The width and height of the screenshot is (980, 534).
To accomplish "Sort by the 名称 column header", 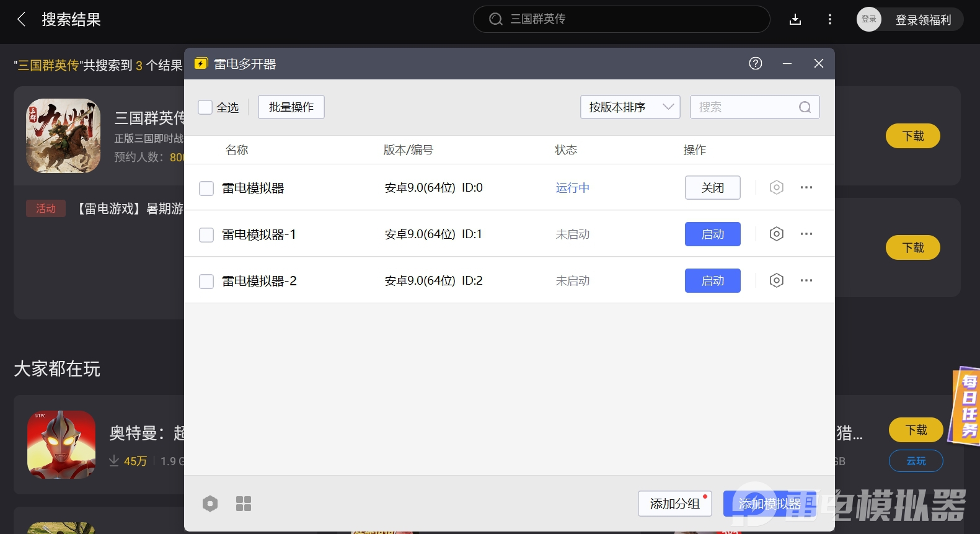I will pos(237,150).
